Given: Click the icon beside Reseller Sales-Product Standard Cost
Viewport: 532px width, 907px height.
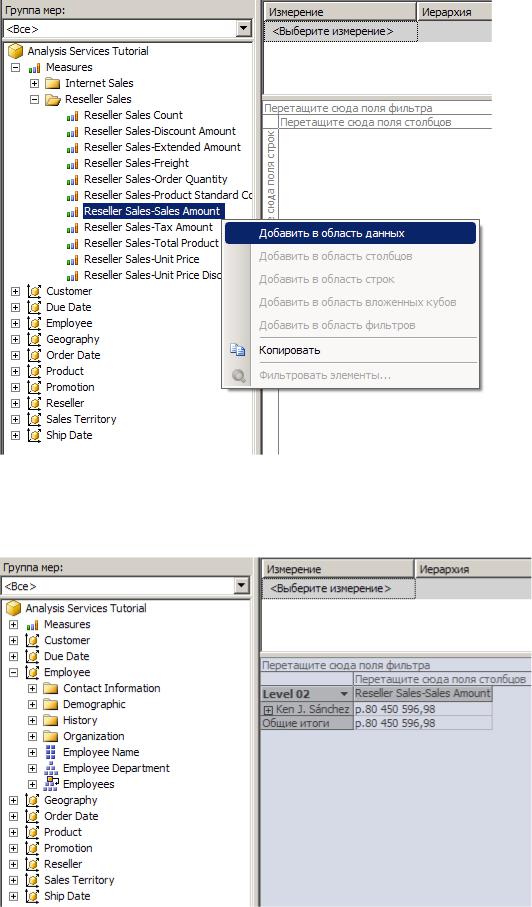Looking at the screenshot, I should (73, 196).
